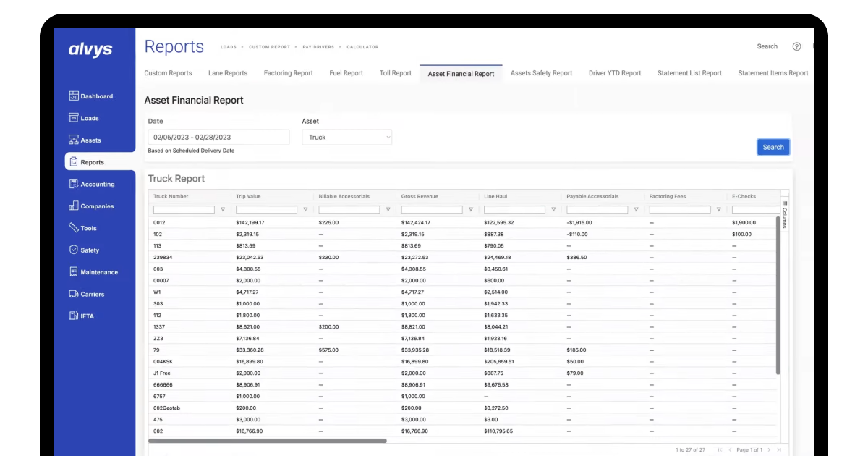Image resolution: width=868 pixels, height=456 pixels.
Task: Open the Carriers section
Action: click(87, 295)
